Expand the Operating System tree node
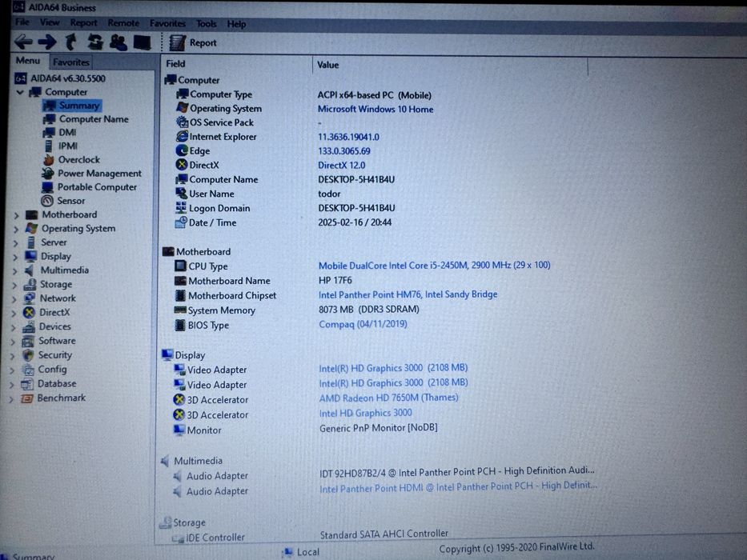 (x=16, y=229)
